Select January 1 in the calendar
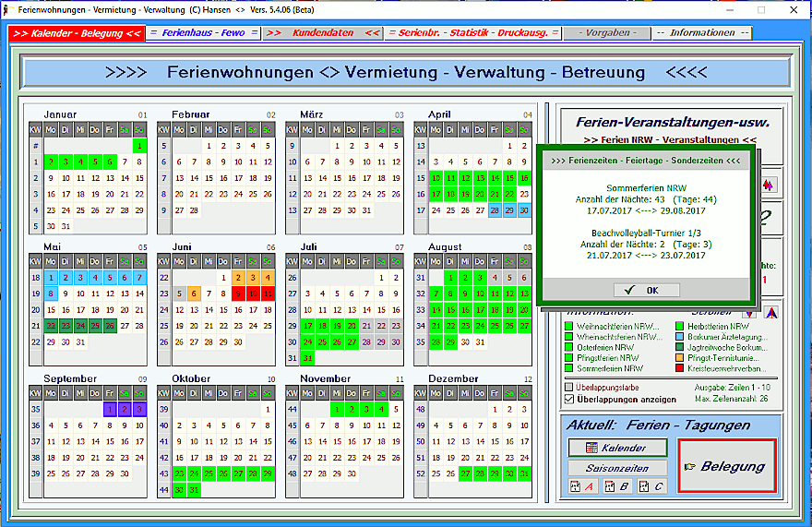 coord(138,146)
